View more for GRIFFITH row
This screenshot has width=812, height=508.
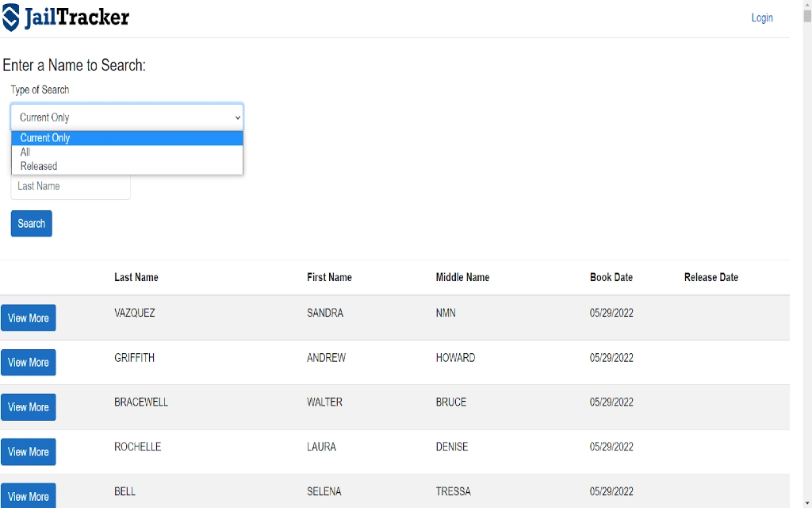pyautogui.click(x=29, y=362)
